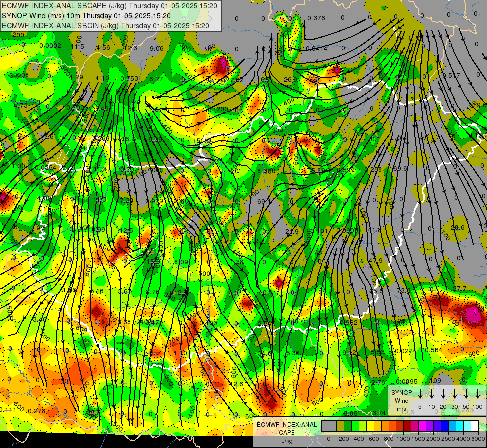
Task: Click the SYNOP Wind 10m title line
Action: (86, 16)
